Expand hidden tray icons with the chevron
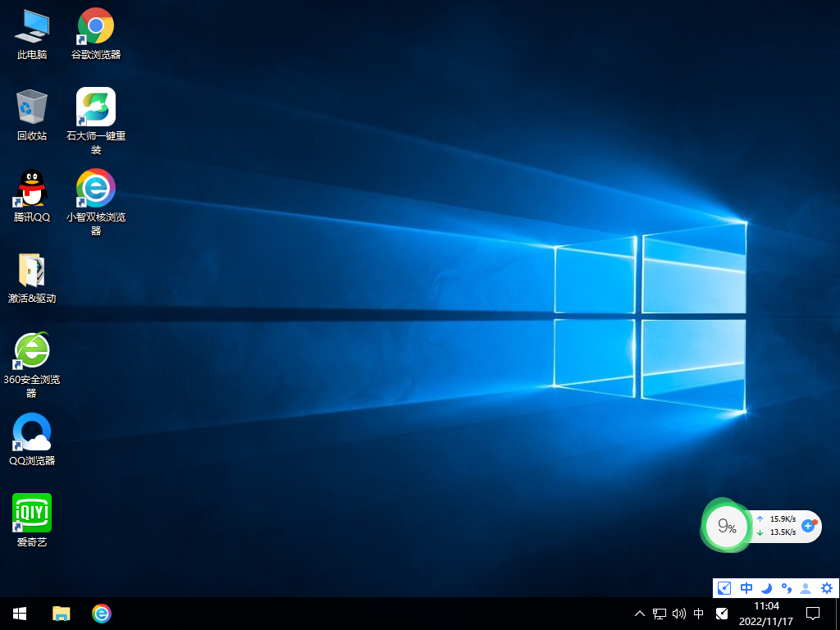This screenshot has height=630, width=840. (x=639, y=614)
